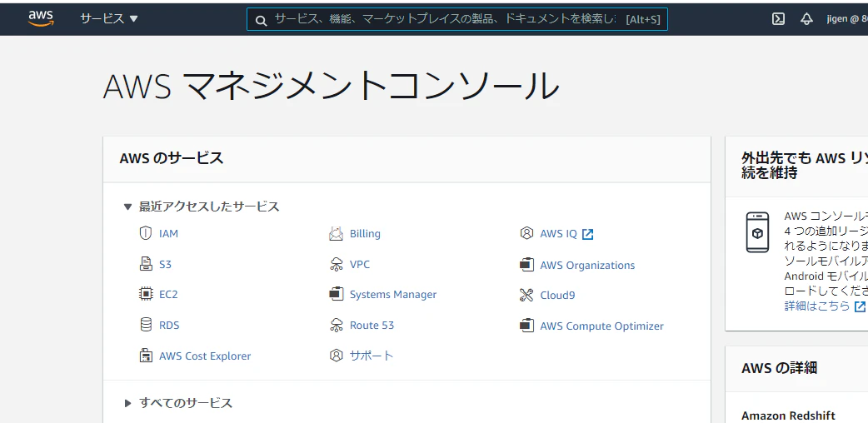The image size is (868, 423).
Task: Click the AWS IQ person icon
Action: [x=526, y=233]
